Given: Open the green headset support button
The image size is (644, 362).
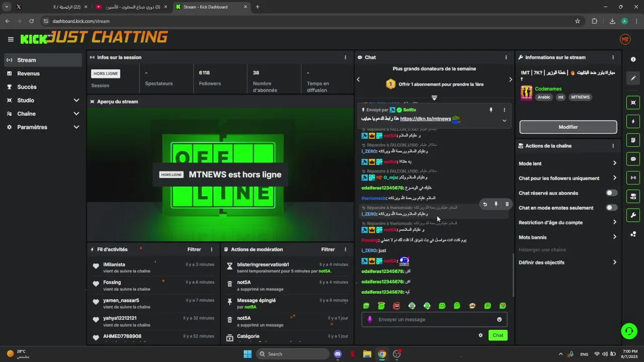Looking at the screenshot, I should (629, 331).
